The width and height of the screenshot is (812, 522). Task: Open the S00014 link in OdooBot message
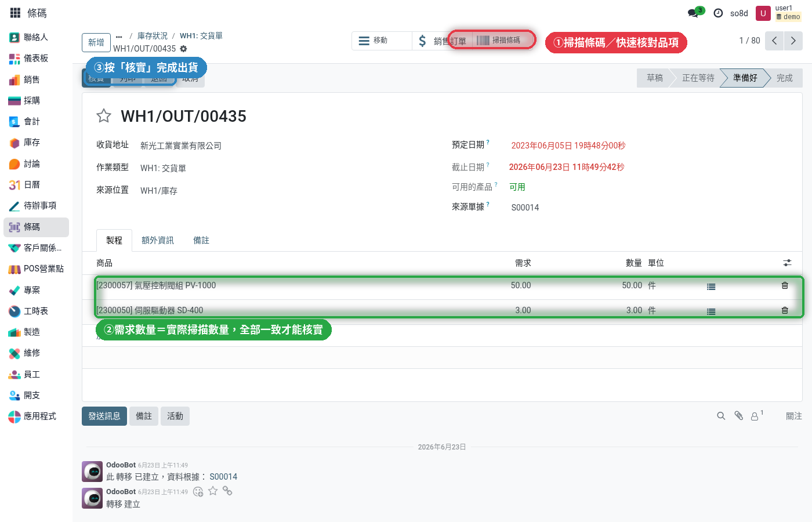(223, 477)
